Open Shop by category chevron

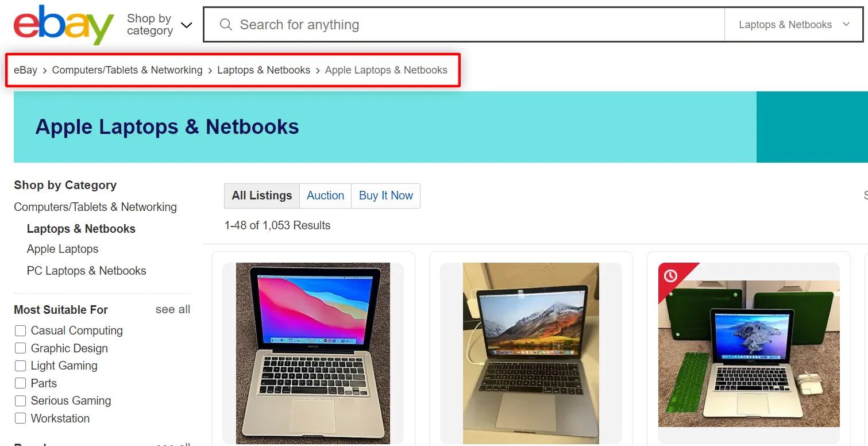(186, 25)
